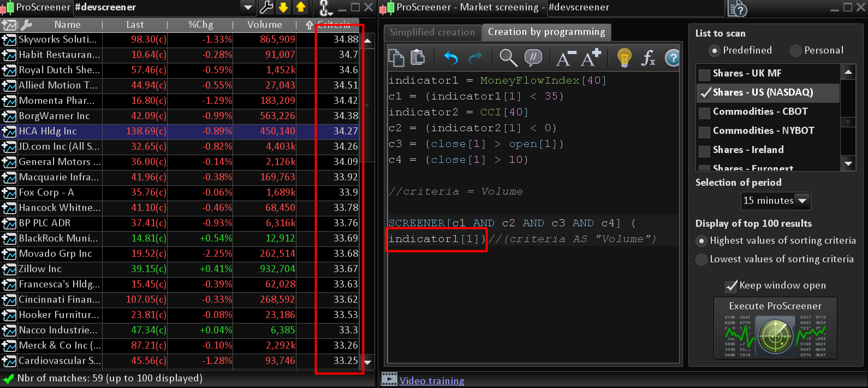This screenshot has width=868, height=388.
Task: Toggle comment with the speech bubble icon
Action: [x=533, y=57]
